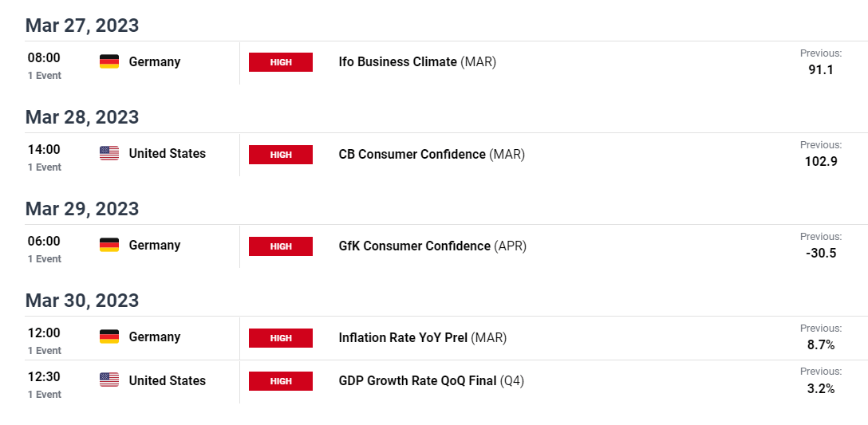Open the CB Consumer Confidence event
The image size is (868, 425).
coord(432,155)
